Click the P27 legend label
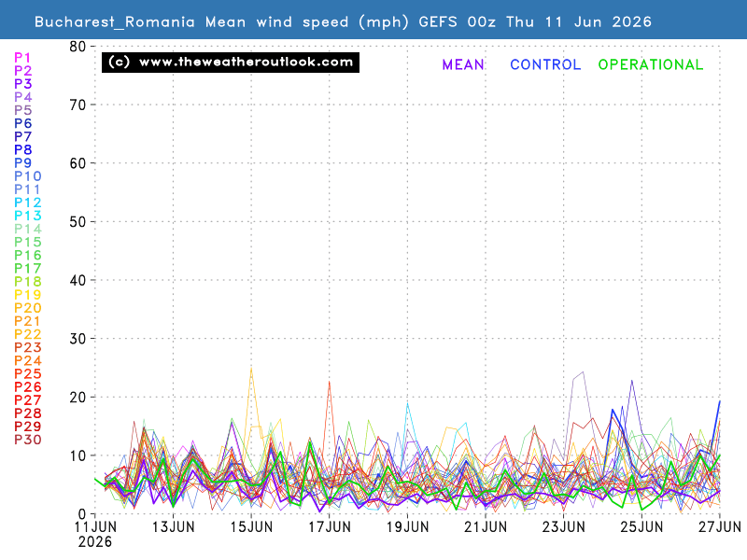The height and width of the screenshot is (560, 747). click(x=28, y=400)
